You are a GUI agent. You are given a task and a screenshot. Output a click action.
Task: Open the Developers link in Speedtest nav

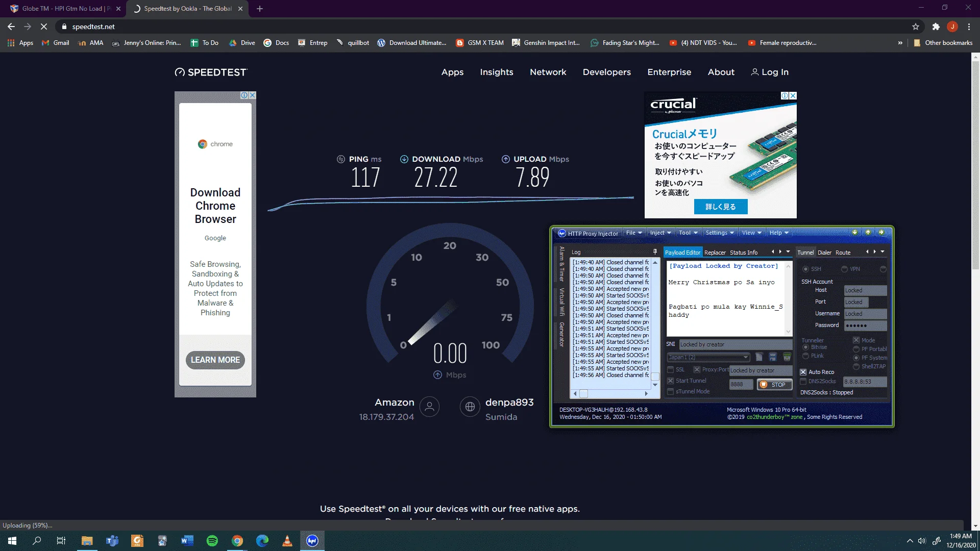coord(607,72)
